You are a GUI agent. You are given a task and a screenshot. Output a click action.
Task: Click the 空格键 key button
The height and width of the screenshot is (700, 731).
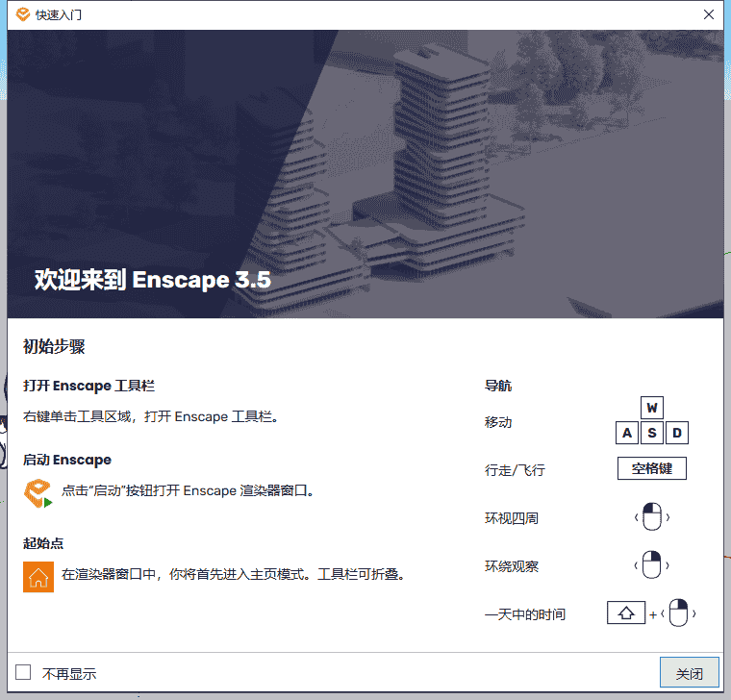(651, 469)
